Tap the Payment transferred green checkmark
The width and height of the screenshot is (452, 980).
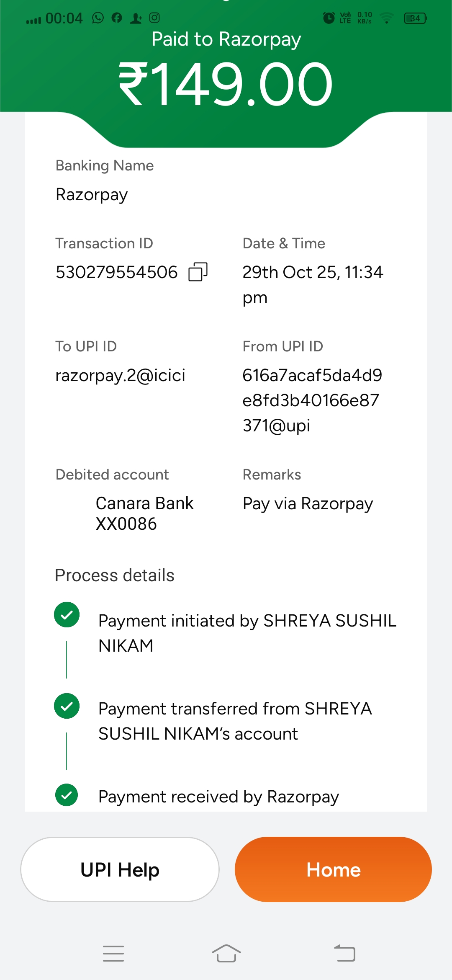point(67,706)
